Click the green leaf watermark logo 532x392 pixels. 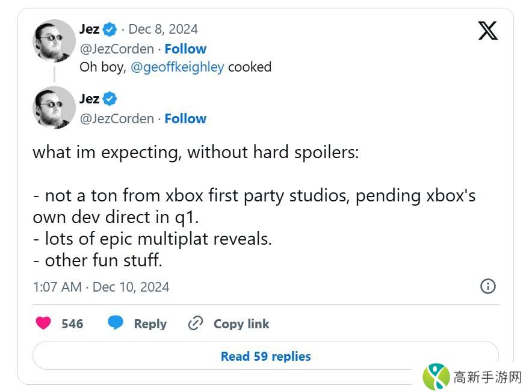(436, 377)
